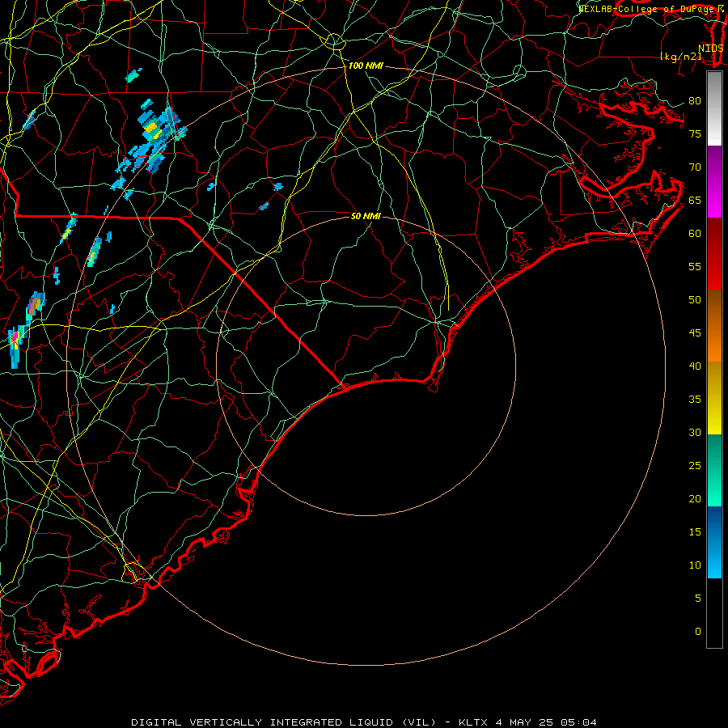The width and height of the screenshot is (728, 728).
Task: Click the scale value 80
Action: click(695, 101)
